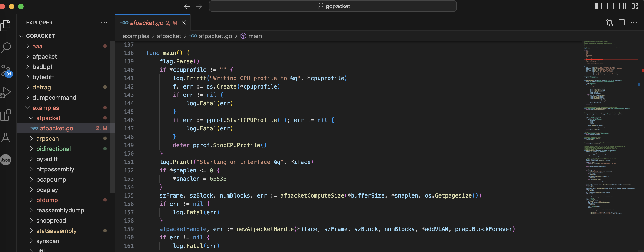Customize layout from title bar
644x252 pixels.
coord(635,6)
